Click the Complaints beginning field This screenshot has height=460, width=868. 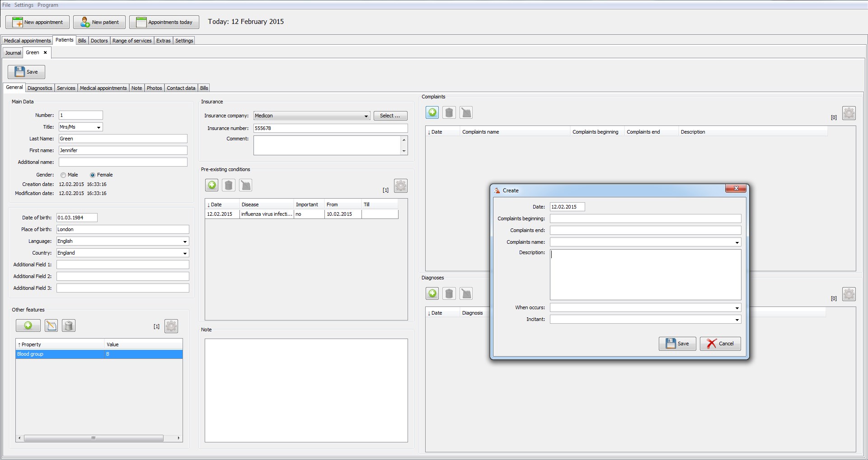pos(645,218)
